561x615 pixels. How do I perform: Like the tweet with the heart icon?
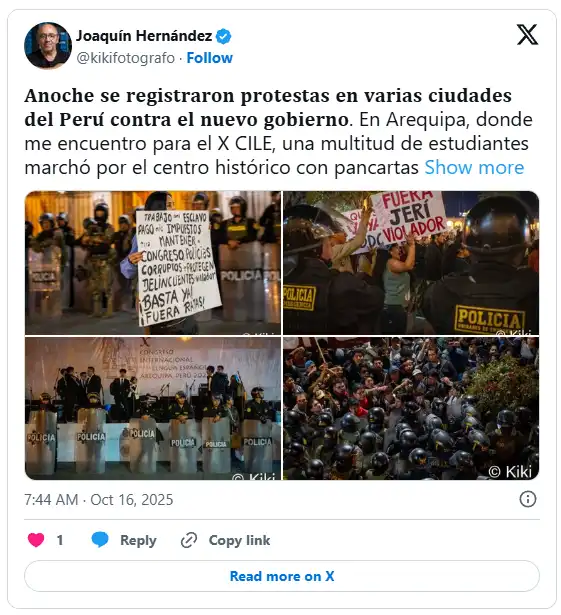tap(36, 540)
